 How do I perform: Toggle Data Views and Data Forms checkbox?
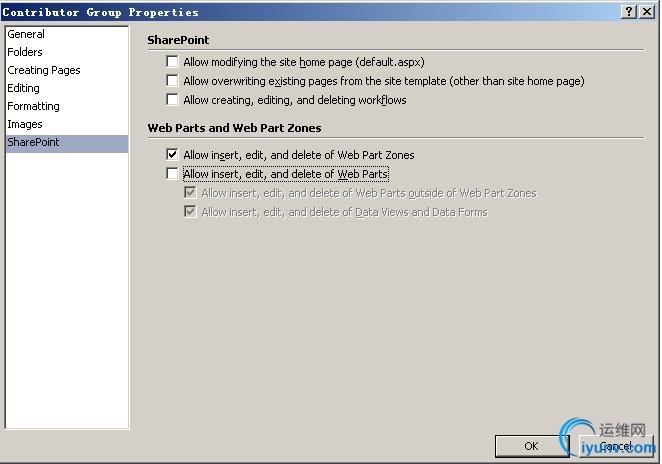pyautogui.click(x=190, y=211)
